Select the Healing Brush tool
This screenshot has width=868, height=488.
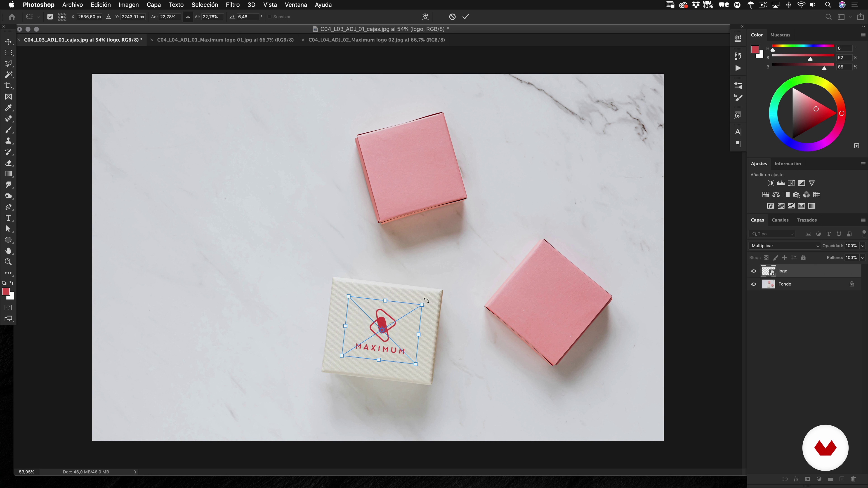pos(8,119)
